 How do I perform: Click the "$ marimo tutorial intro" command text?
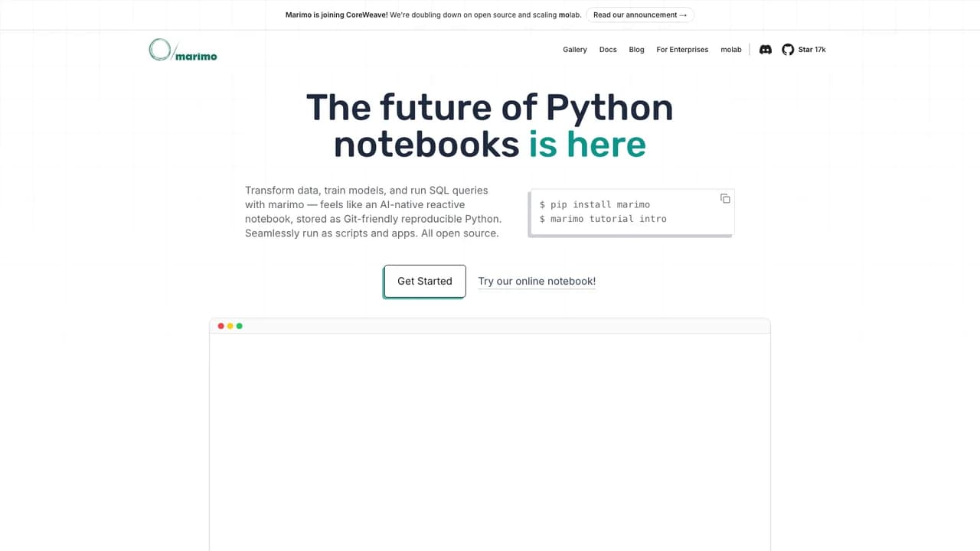pyautogui.click(x=603, y=219)
